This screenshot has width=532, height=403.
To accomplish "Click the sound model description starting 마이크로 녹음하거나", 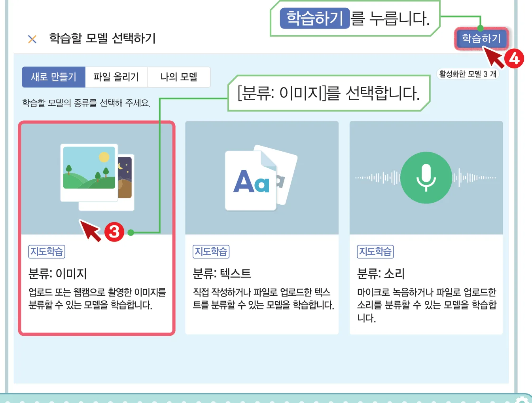I will (426, 305).
